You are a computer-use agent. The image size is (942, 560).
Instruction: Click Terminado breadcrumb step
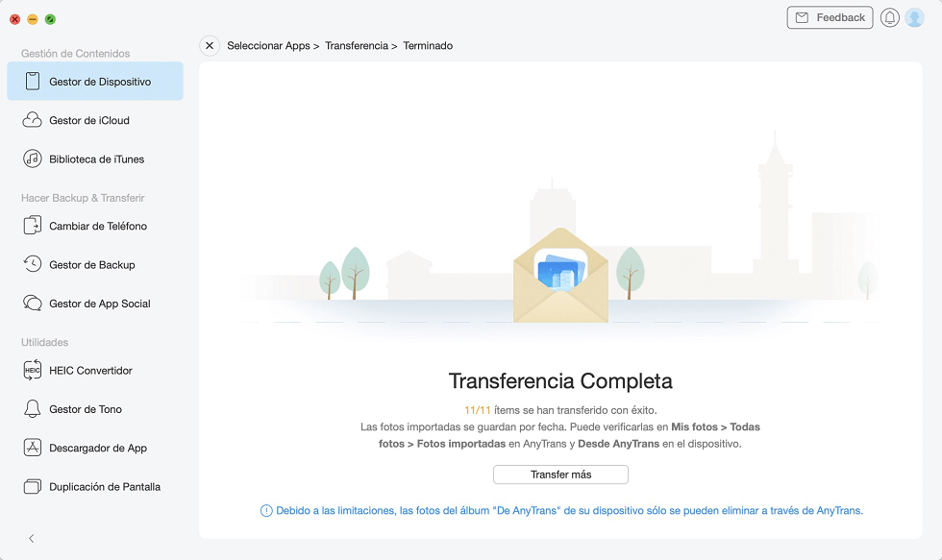[428, 45]
